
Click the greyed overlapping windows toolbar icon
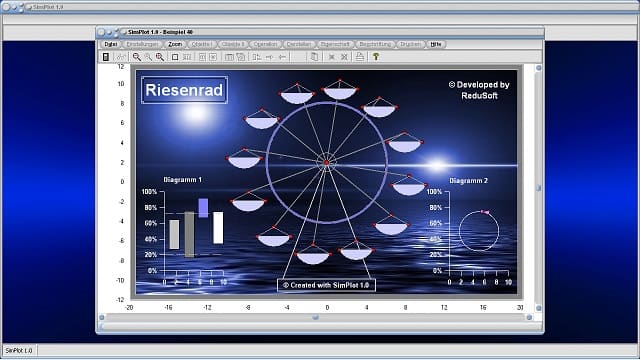tap(241, 57)
